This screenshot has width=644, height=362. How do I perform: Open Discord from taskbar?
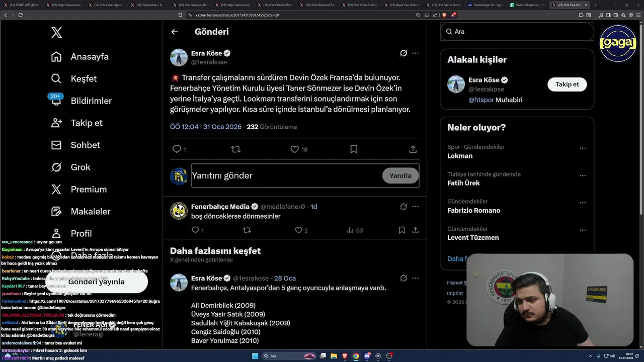point(367,356)
